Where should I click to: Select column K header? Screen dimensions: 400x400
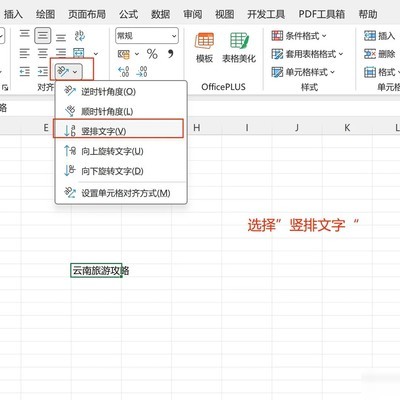(347, 127)
